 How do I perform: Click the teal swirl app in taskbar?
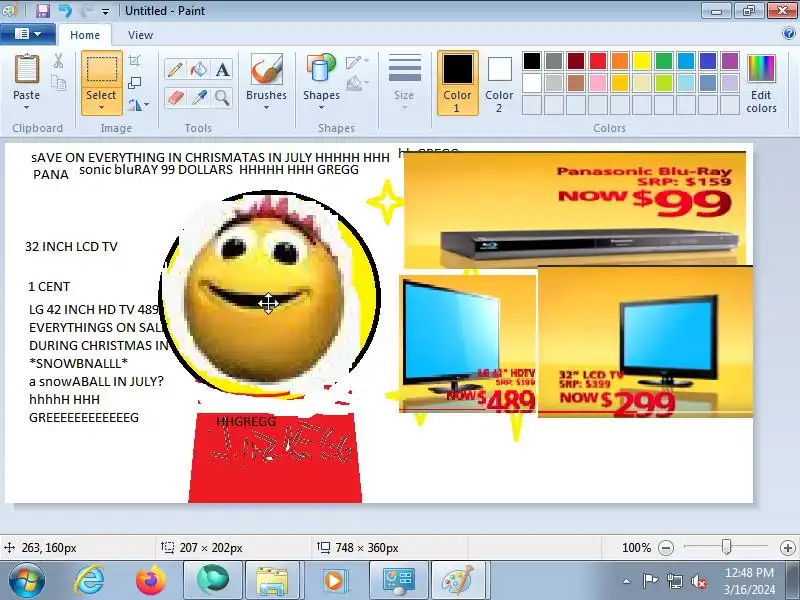click(x=213, y=580)
